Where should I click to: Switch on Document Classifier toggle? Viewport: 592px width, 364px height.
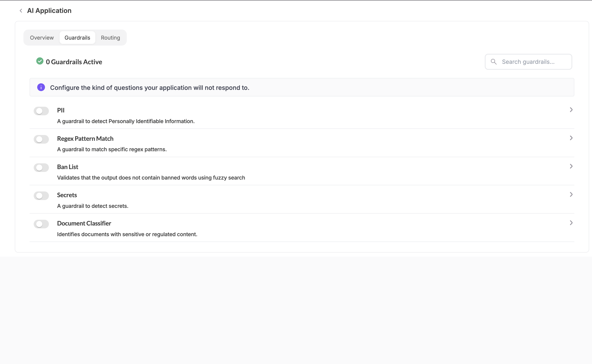41,224
